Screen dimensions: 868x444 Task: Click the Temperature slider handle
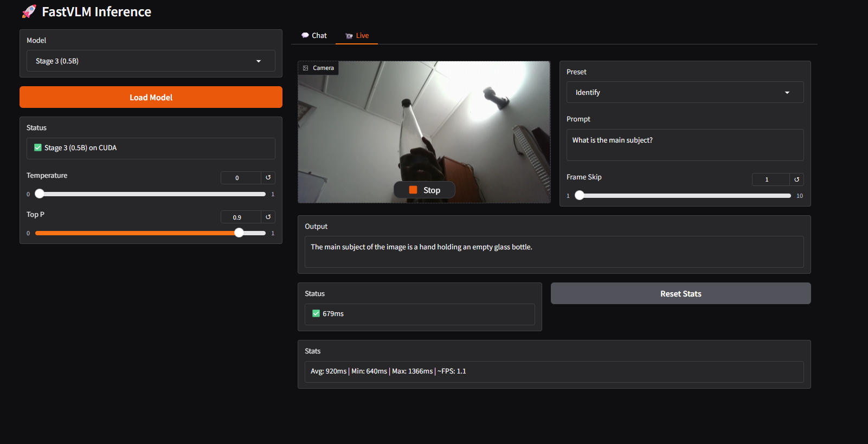click(40, 194)
